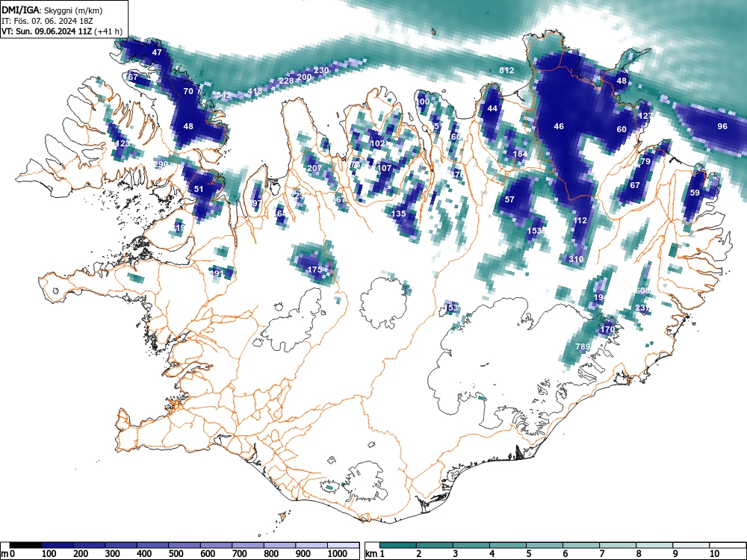Click the dark teal 1–2 km legend swatch

[398, 545]
